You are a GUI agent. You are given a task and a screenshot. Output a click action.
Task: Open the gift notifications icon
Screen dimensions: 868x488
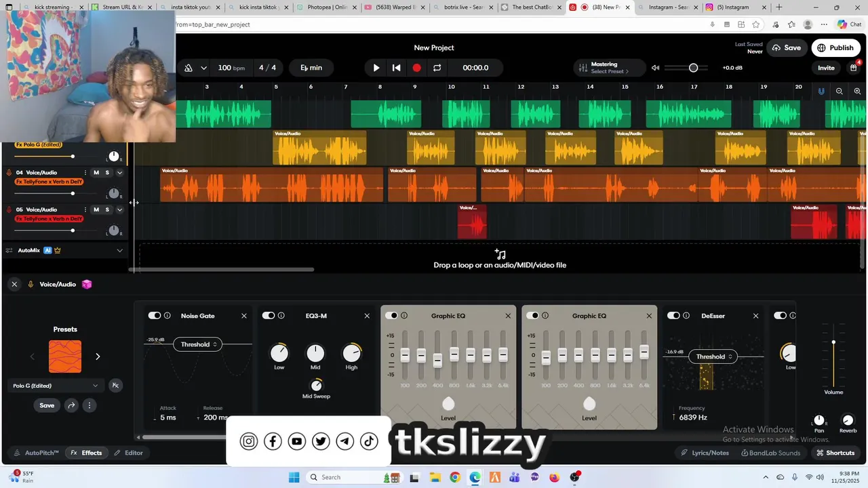854,68
